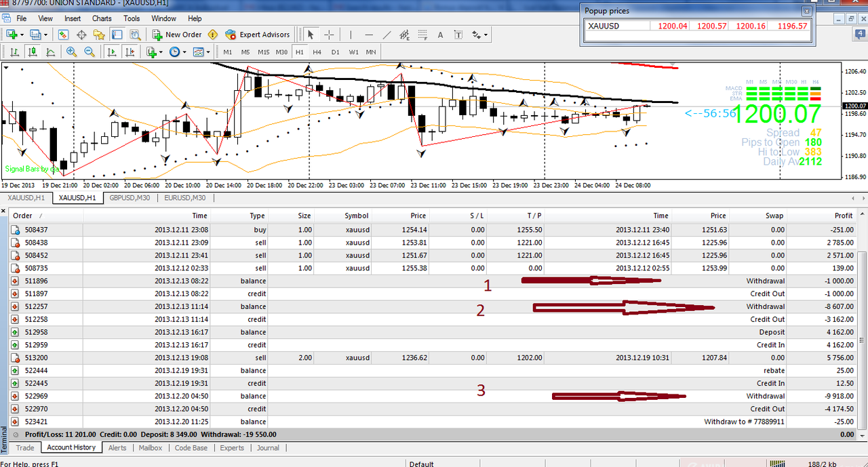Screen dimensions: 868x467
Task: Select the Fibonacci Retracement tool
Action: click(x=422, y=35)
